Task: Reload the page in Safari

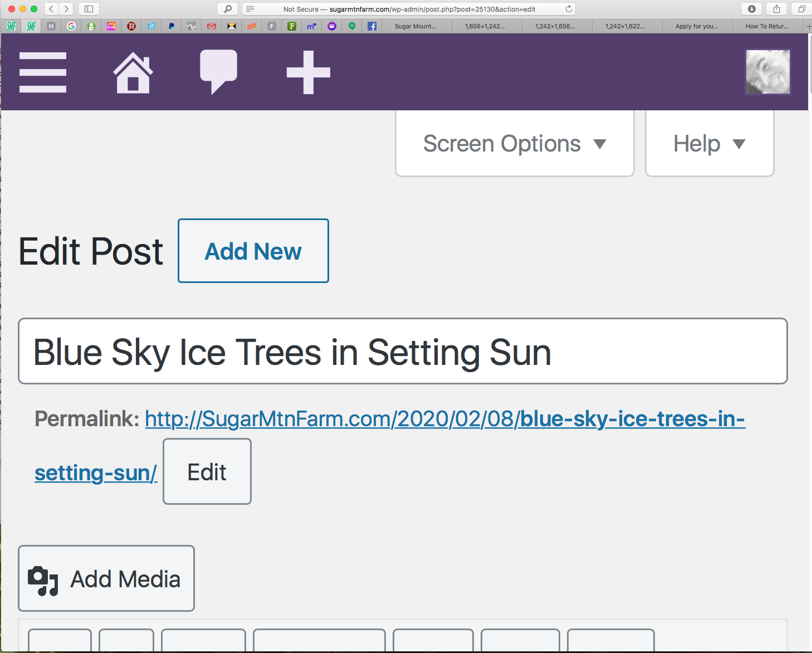Action: click(x=569, y=9)
